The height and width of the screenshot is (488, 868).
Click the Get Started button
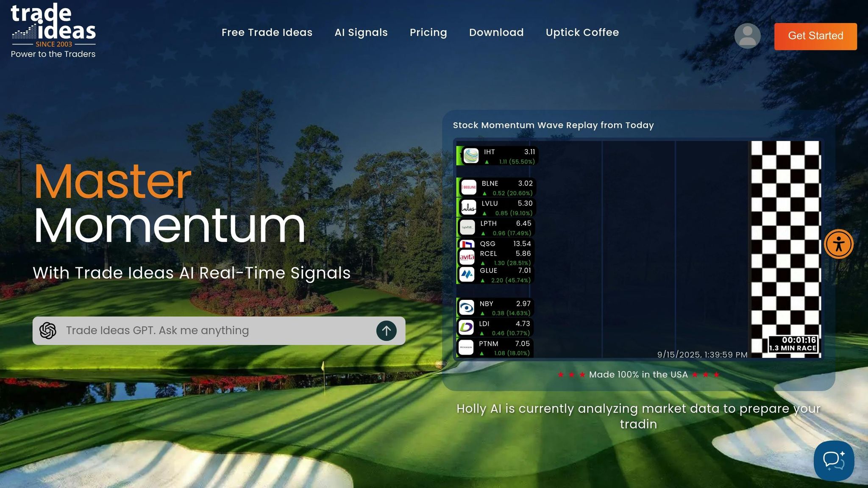tap(815, 36)
